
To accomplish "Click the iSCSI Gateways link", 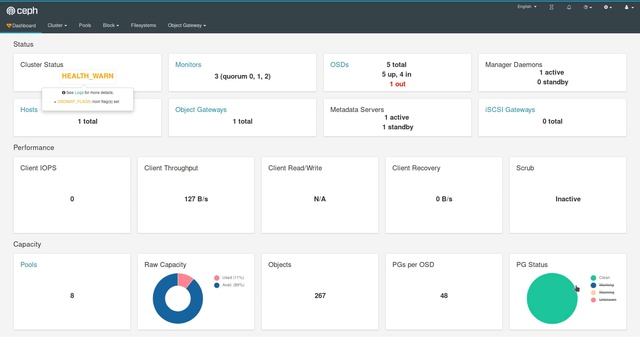I will [x=510, y=109].
